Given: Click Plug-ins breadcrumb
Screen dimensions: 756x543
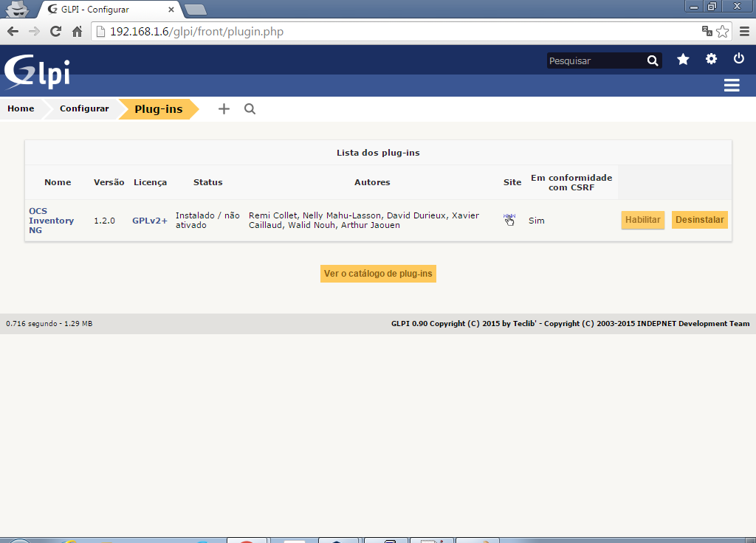Looking at the screenshot, I should click(x=159, y=109).
